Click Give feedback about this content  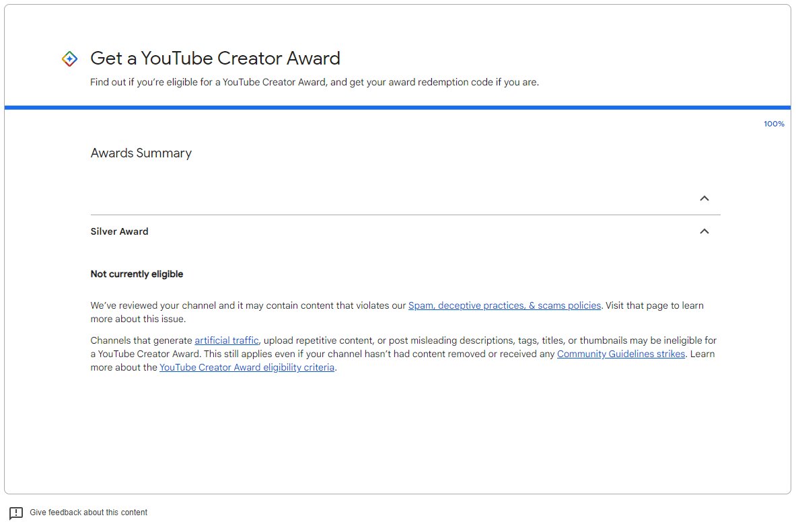(88, 512)
